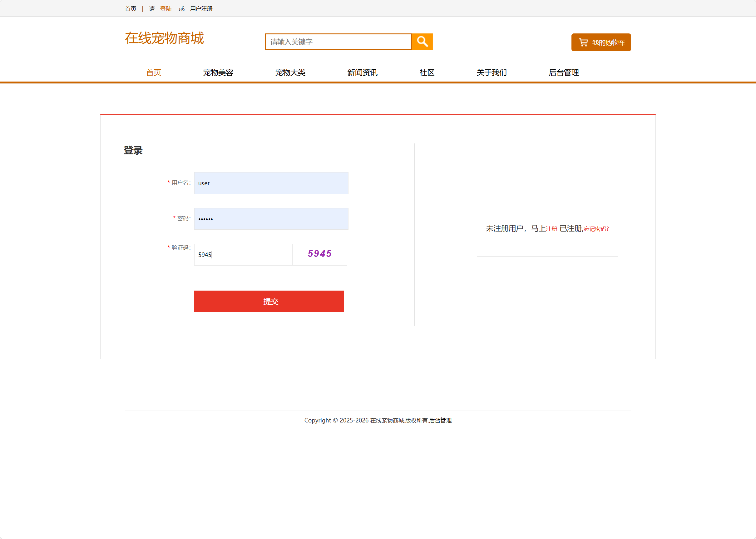
Task: Open the 宠物美容 navigation item
Action: point(218,72)
